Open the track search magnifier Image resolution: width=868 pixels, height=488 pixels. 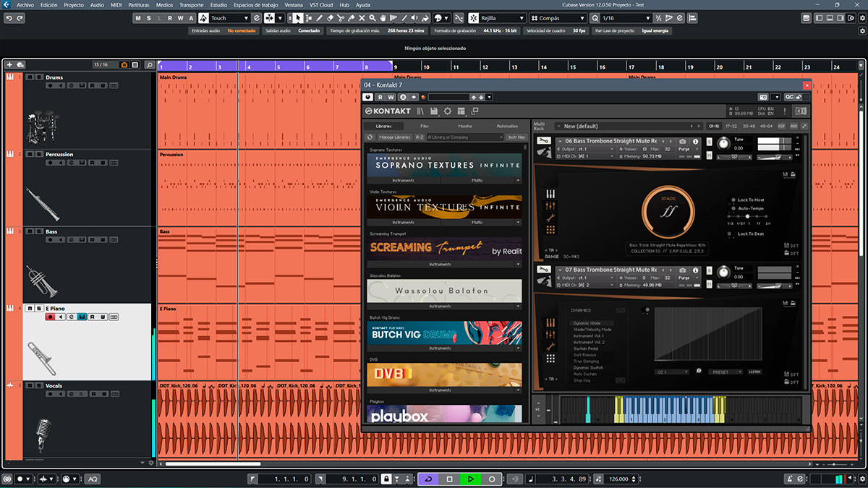(150, 65)
